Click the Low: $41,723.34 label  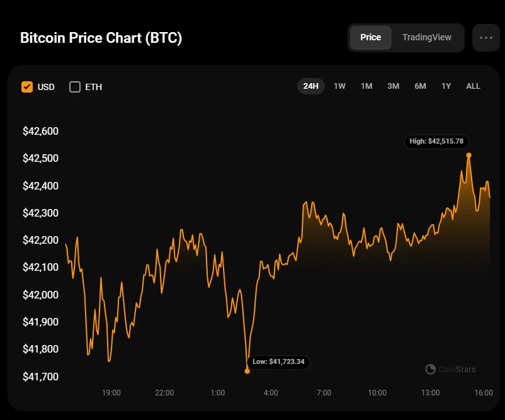point(278,362)
